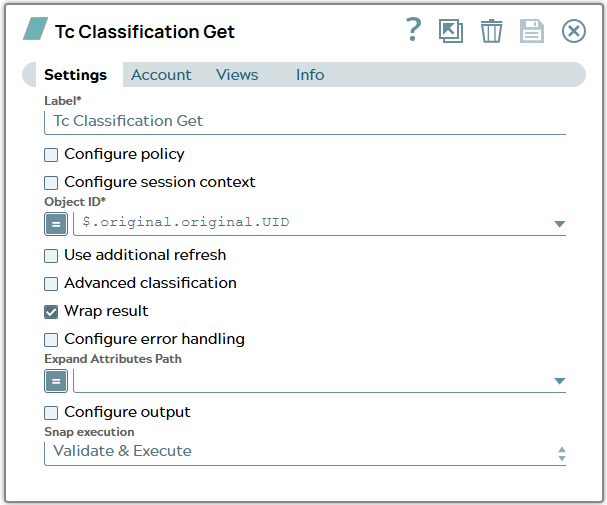Viewport: 607px width, 505px height.
Task: Uncheck the Wrap result checkbox
Action: (x=51, y=312)
